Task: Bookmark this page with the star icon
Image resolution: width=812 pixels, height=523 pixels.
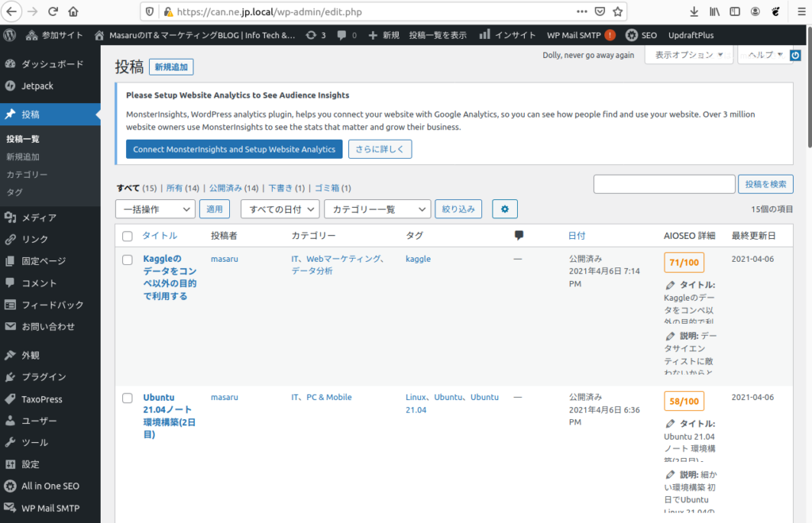Action: click(618, 12)
